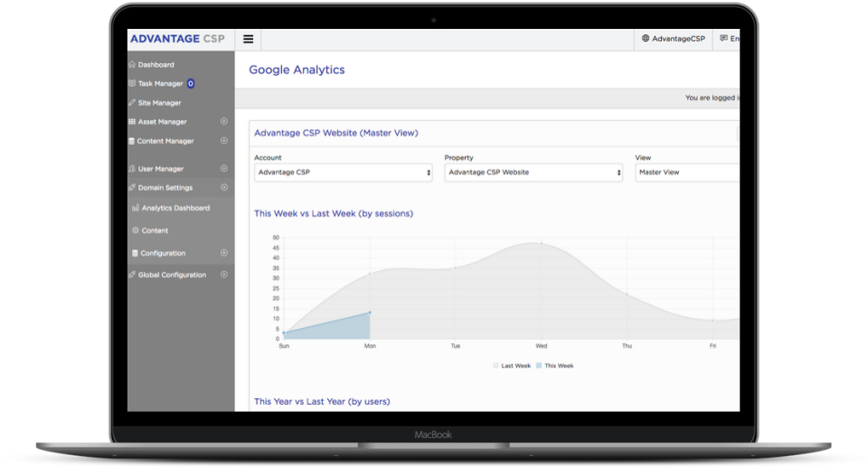The image size is (868, 467).
Task: Expand the Content Manager submenu
Action: coord(224,141)
